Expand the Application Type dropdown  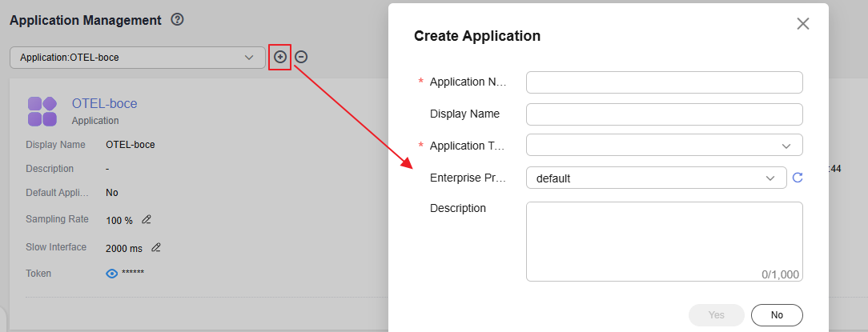click(x=665, y=146)
